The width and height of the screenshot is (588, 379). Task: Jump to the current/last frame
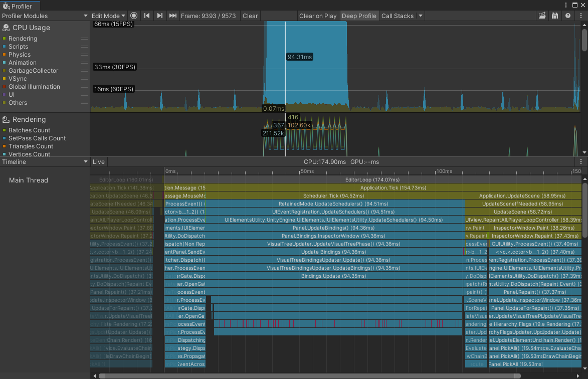[172, 16]
